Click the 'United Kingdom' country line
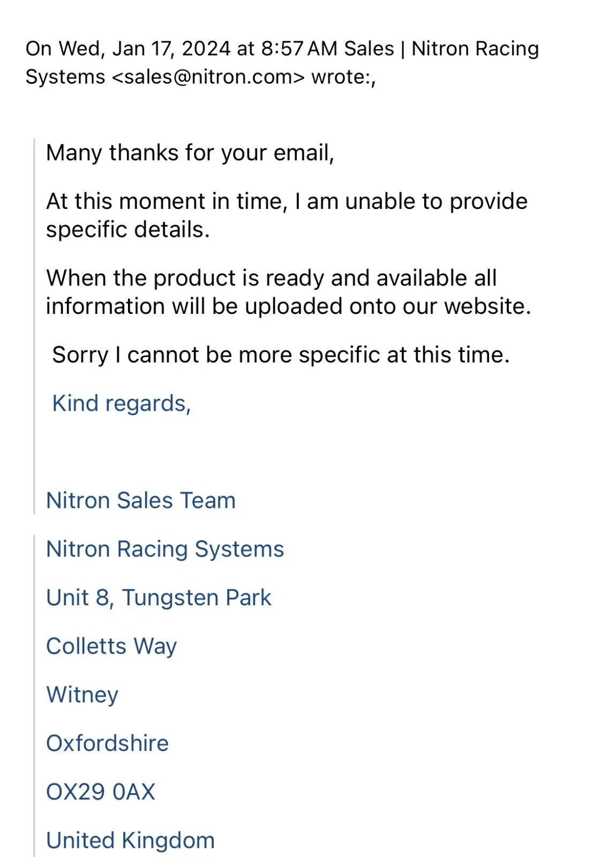Screen dimensions: 616x857 click(130, 840)
